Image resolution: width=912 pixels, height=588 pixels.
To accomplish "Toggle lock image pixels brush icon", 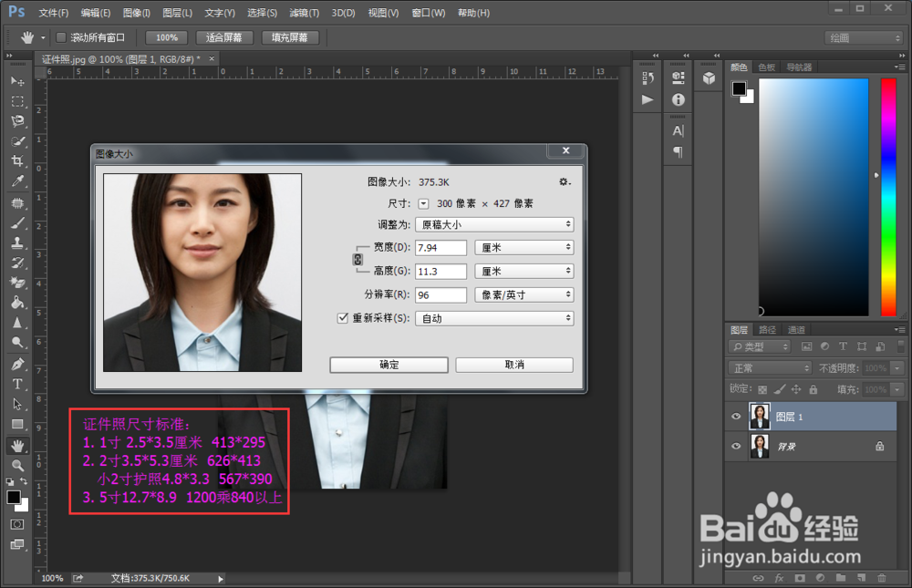I will coord(780,389).
